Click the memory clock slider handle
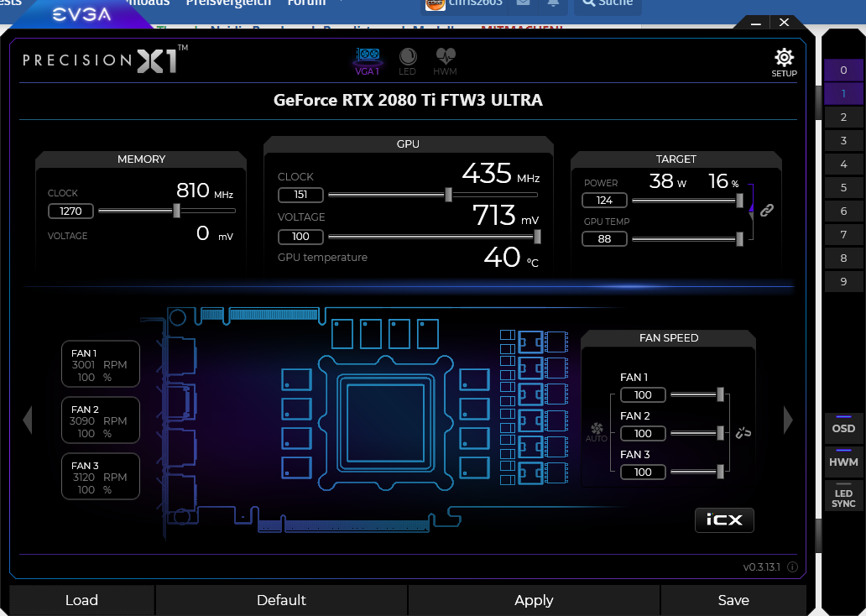Image resolution: width=866 pixels, height=616 pixels. coord(177,211)
